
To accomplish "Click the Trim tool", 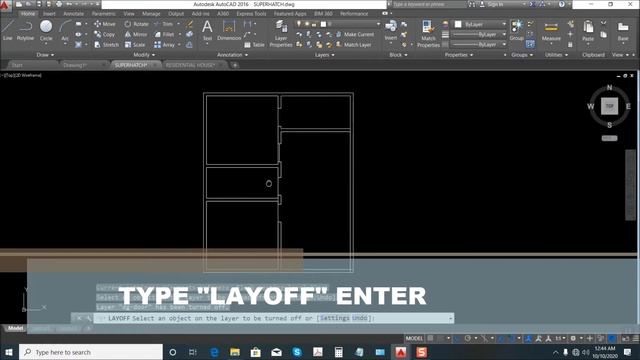I will point(164,24).
